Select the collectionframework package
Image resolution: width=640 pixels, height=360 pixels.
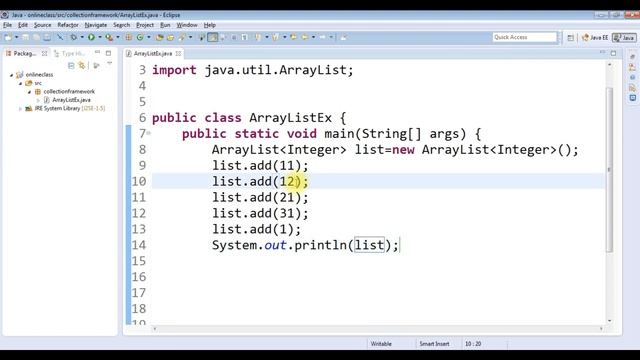click(69, 91)
